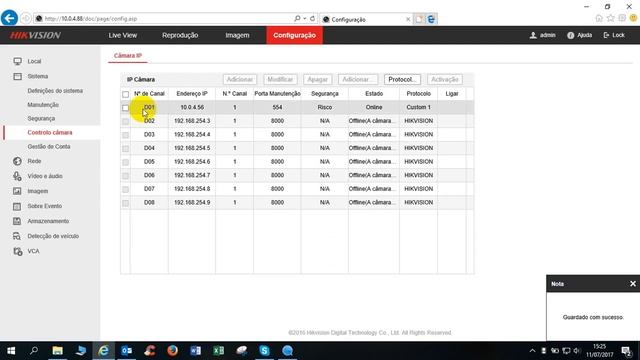Tick the checkbox for channel D08
This screenshot has height=360, width=640.
pyautogui.click(x=125, y=203)
